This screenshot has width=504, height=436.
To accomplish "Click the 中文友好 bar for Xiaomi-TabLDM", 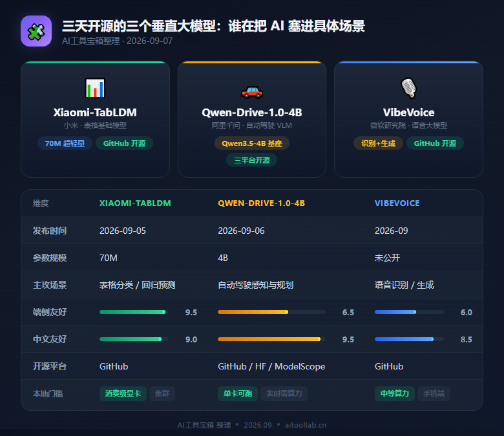I will (x=134, y=339).
